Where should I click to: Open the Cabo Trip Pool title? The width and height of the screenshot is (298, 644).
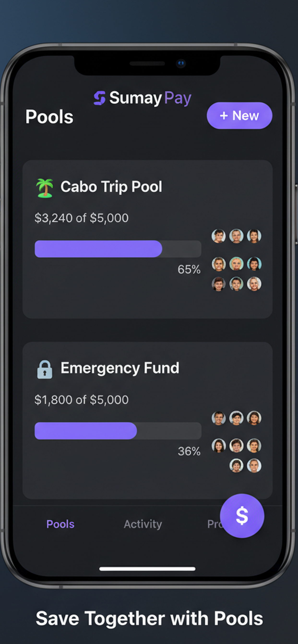click(111, 187)
